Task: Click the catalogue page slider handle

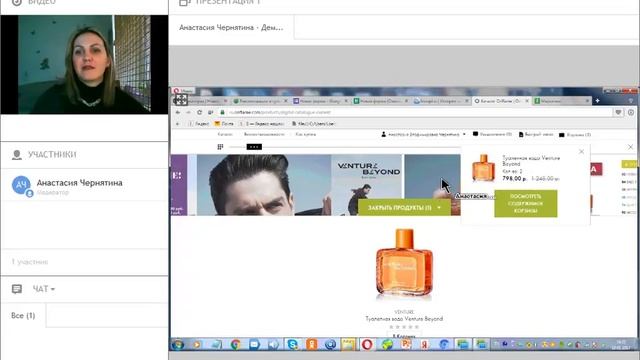Action: (254, 147)
